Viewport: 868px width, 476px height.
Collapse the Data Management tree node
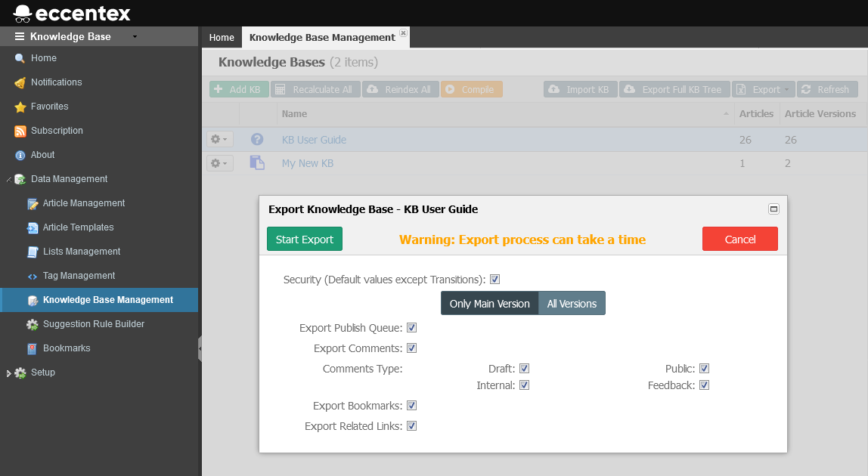point(8,179)
